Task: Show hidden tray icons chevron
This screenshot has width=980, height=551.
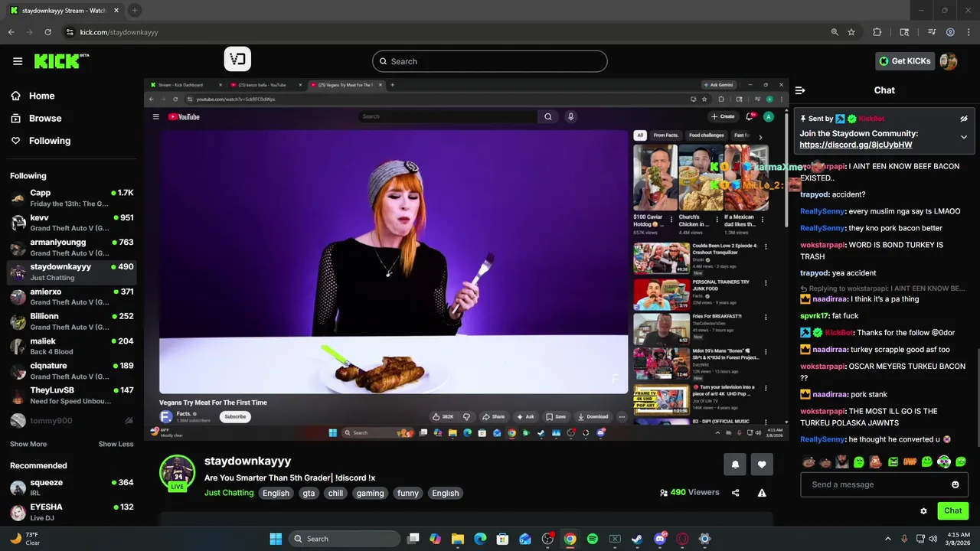Action: click(x=888, y=539)
